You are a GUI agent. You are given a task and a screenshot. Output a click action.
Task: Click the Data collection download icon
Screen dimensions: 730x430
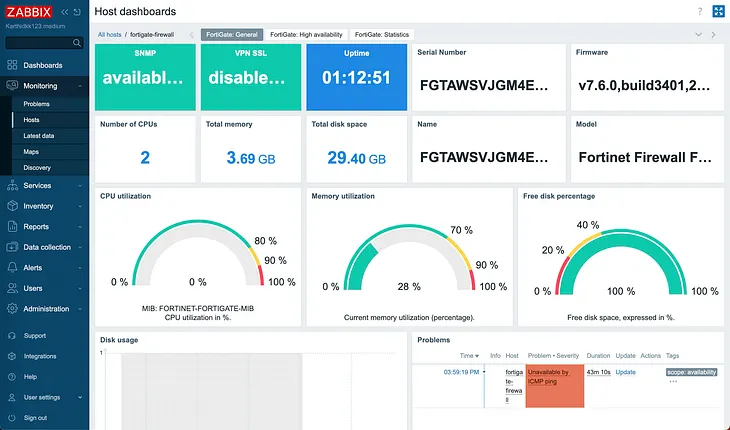[x=12, y=247]
